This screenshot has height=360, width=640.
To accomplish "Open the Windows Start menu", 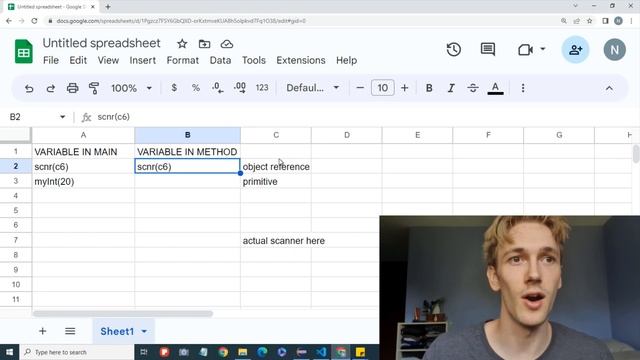I will [x=9, y=352].
